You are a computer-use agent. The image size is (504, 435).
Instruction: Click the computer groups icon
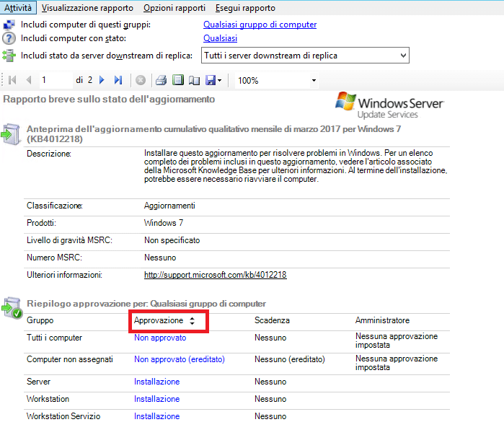(9, 25)
